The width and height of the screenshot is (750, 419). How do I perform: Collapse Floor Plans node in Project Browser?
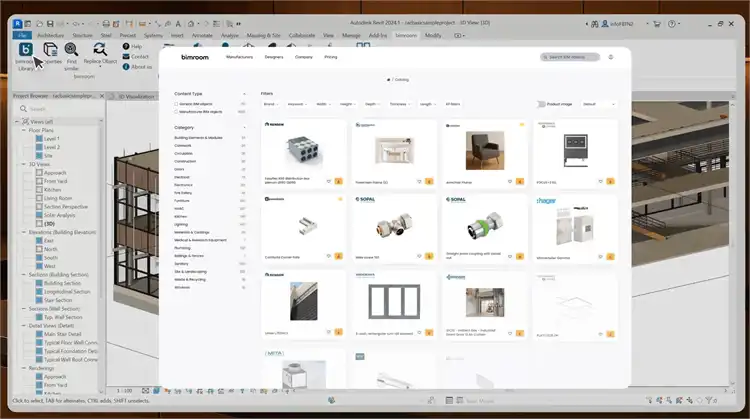[x=23, y=130]
